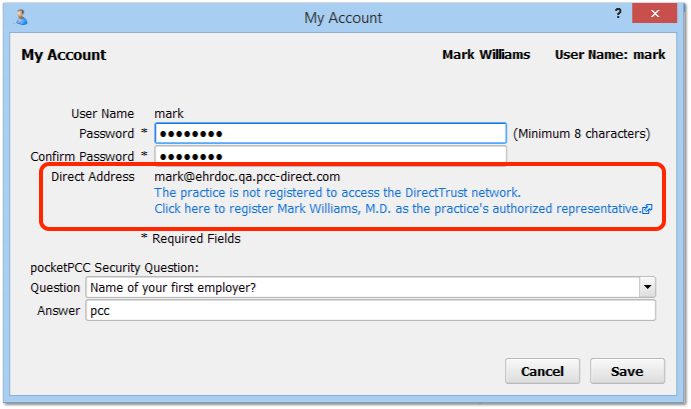The image size is (691, 409).
Task: Select the 'Mark Williams' name label
Action: 486,55
